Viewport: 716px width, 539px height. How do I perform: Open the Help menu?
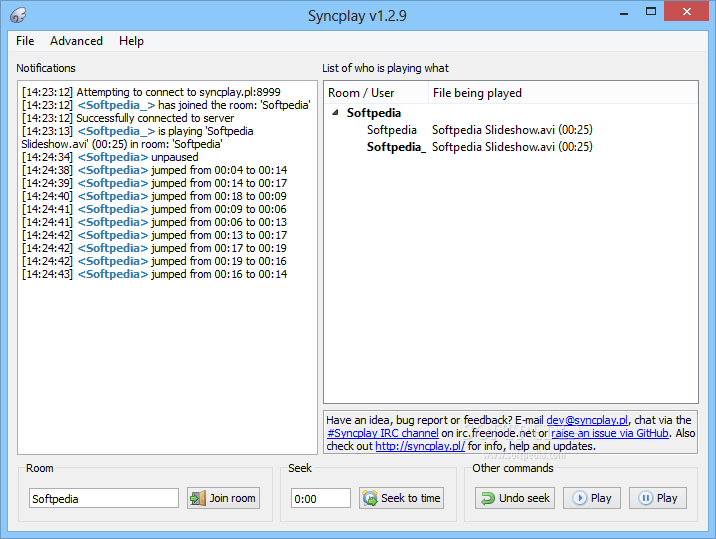point(132,41)
